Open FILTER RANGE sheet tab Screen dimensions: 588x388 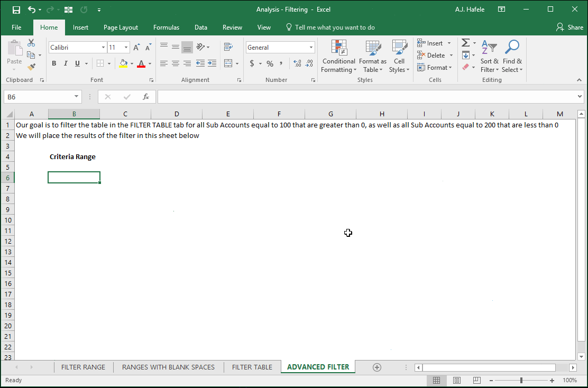83,367
